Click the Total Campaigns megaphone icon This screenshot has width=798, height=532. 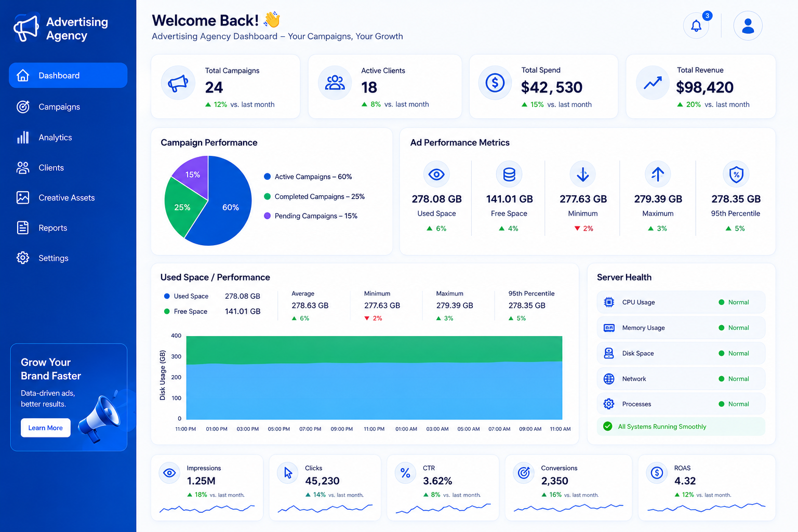(178, 83)
